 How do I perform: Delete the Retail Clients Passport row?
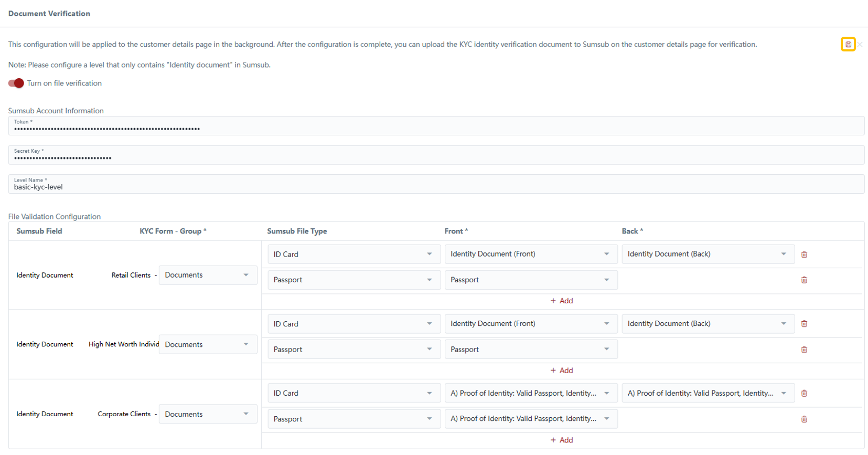[x=804, y=280]
